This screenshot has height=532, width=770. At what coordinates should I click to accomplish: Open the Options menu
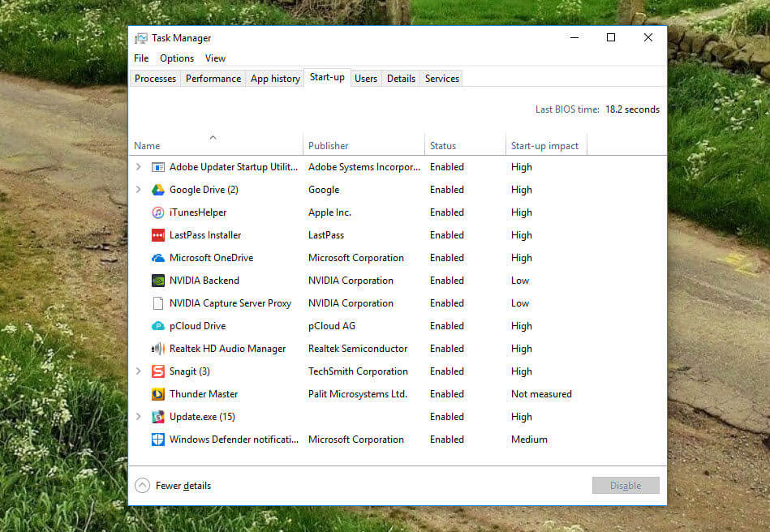coord(176,58)
